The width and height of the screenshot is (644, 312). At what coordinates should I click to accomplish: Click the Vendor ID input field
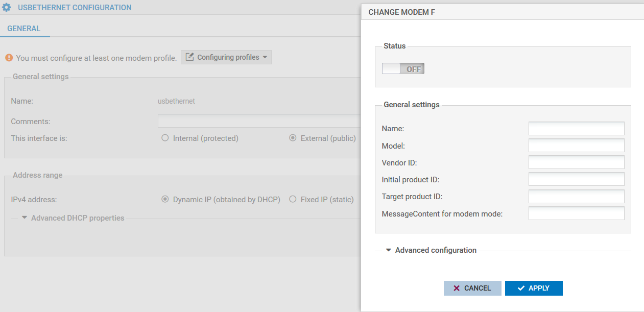(576, 162)
